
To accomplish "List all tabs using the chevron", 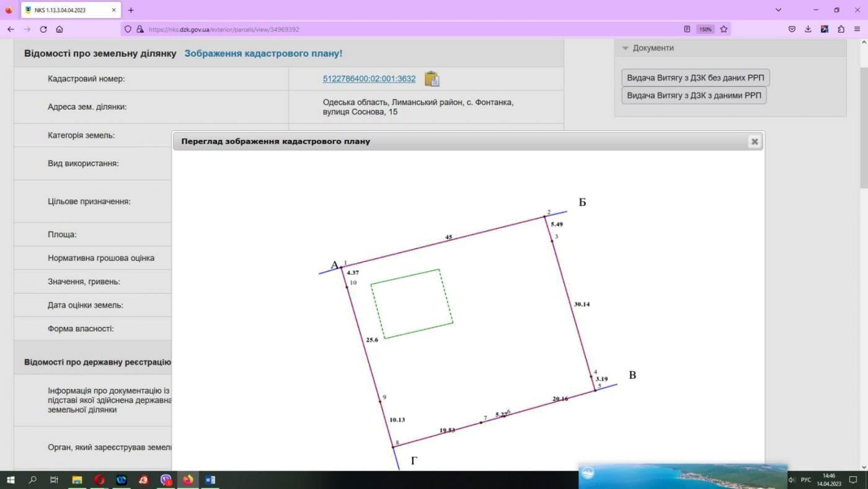I will tap(778, 10).
